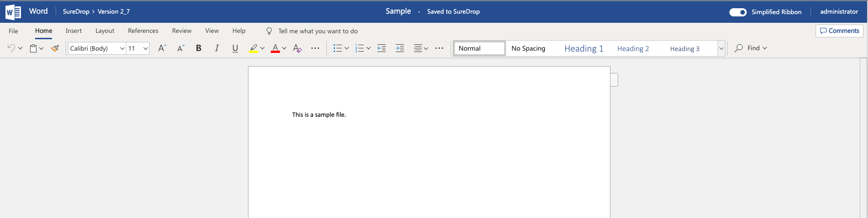Click the SureDrop breadcrumb link

click(76, 11)
